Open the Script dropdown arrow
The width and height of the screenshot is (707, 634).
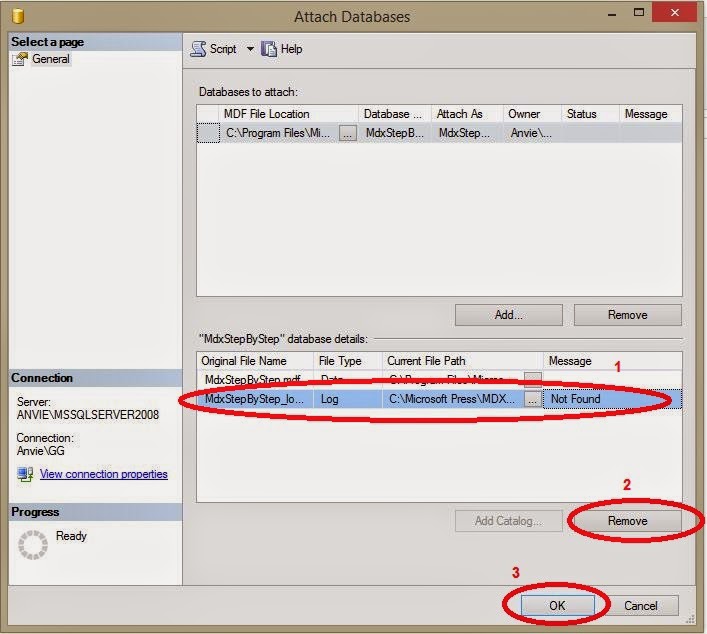[250, 49]
